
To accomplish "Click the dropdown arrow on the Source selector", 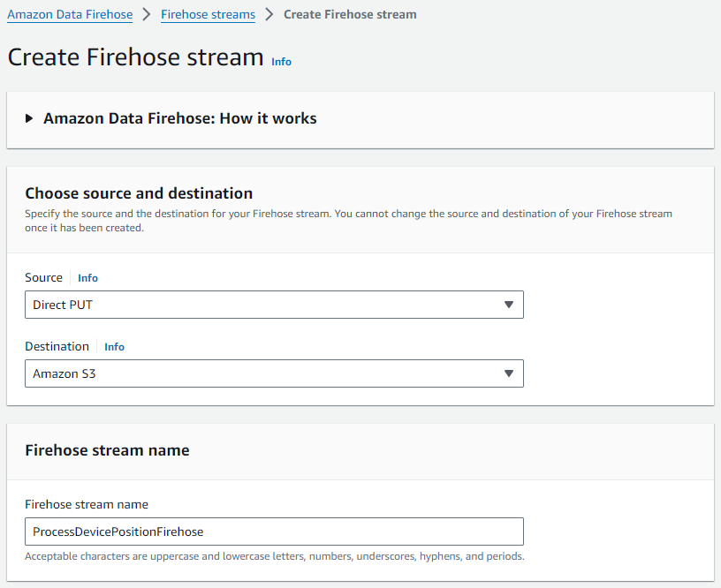I will coord(509,305).
